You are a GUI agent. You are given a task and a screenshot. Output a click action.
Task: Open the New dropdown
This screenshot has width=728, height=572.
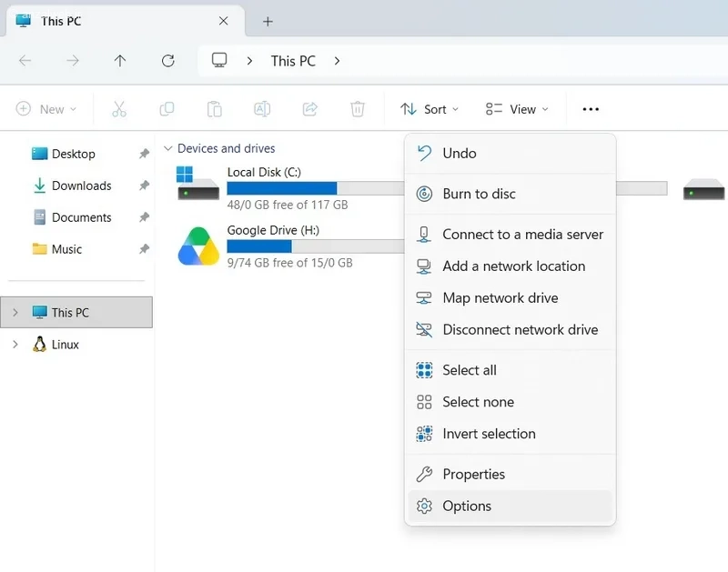(x=46, y=109)
